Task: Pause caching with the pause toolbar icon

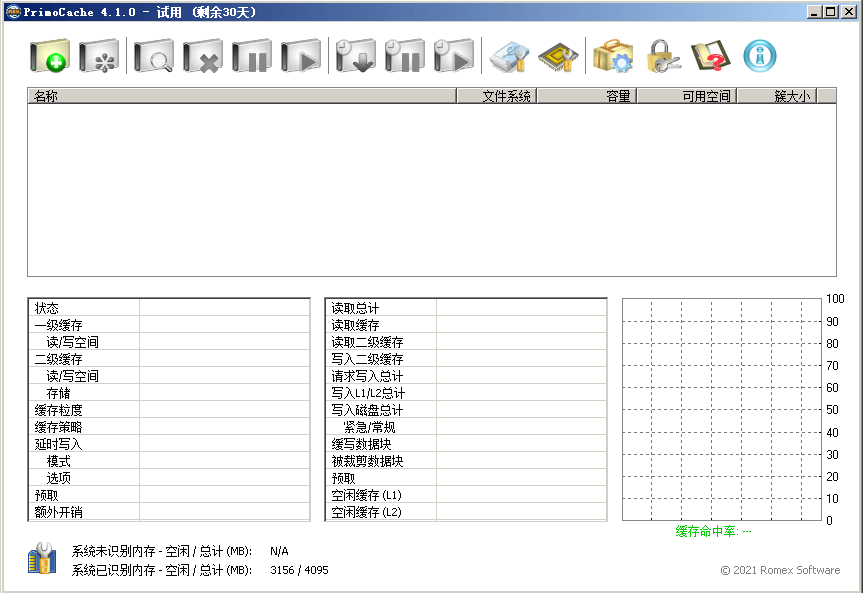Action: (x=251, y=56)
